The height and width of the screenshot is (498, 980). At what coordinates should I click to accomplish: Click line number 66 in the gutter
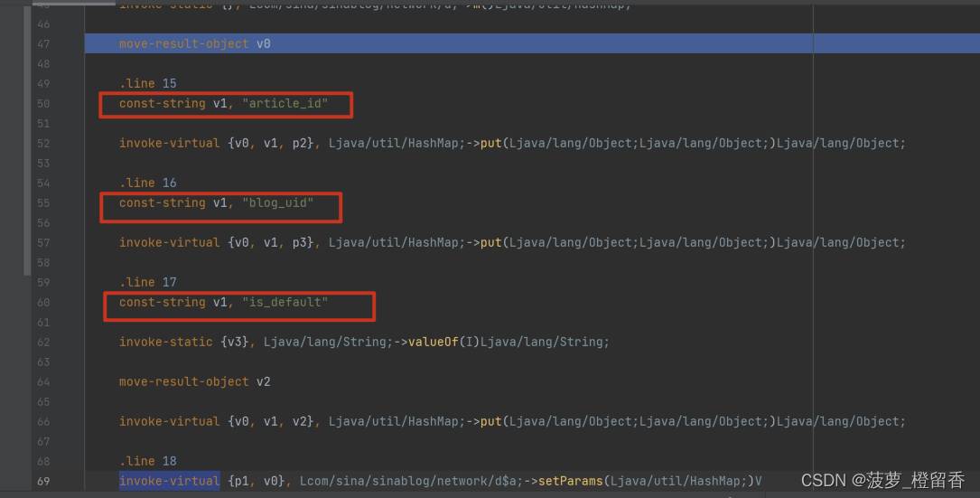pyautogui.click(x=43, y=422)
